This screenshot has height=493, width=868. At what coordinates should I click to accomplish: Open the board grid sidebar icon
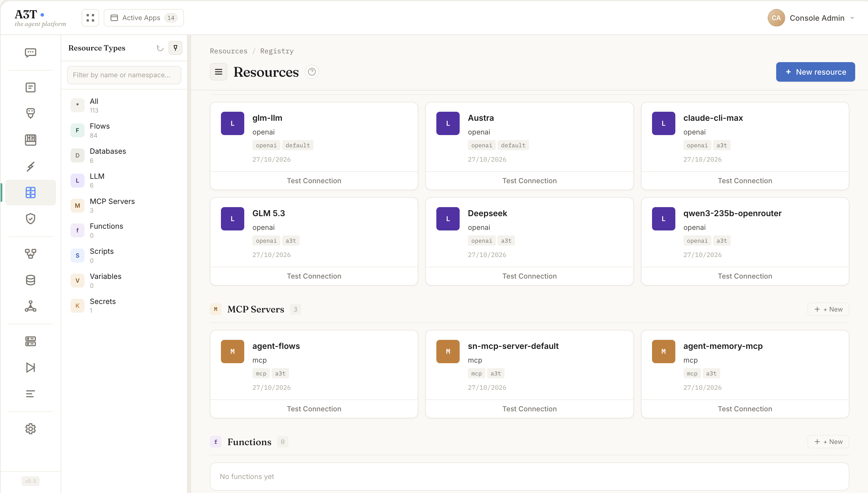point(30,140)
